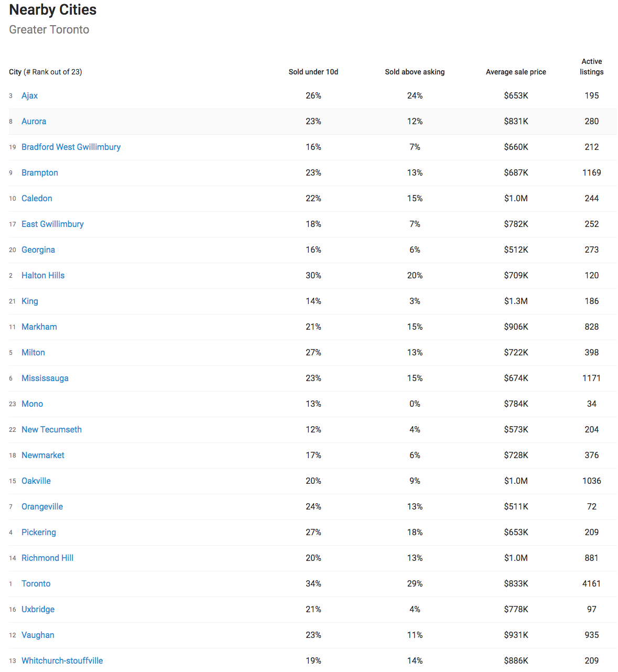The width and height of the screenshot is (618, 672).
Task: Click the Average sale price column header
Action: click(516, 72)
